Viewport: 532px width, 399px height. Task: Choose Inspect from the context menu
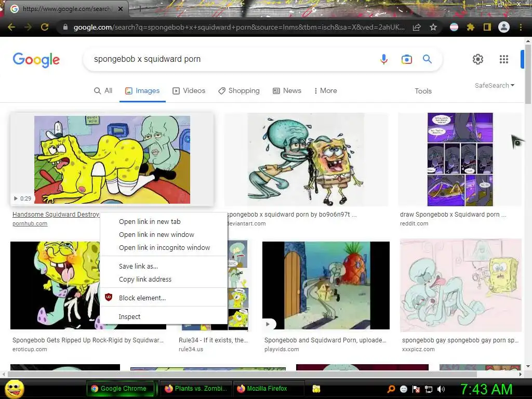pyautogui.click(x=164, y=316)
